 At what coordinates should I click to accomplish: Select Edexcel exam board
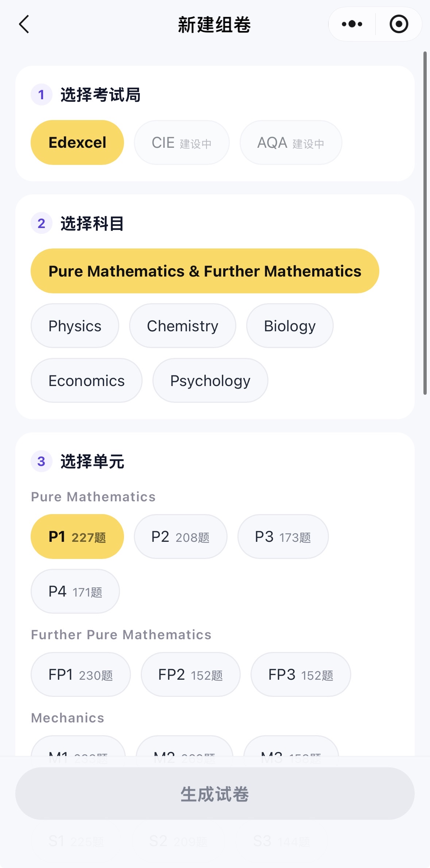coord(77,142)
